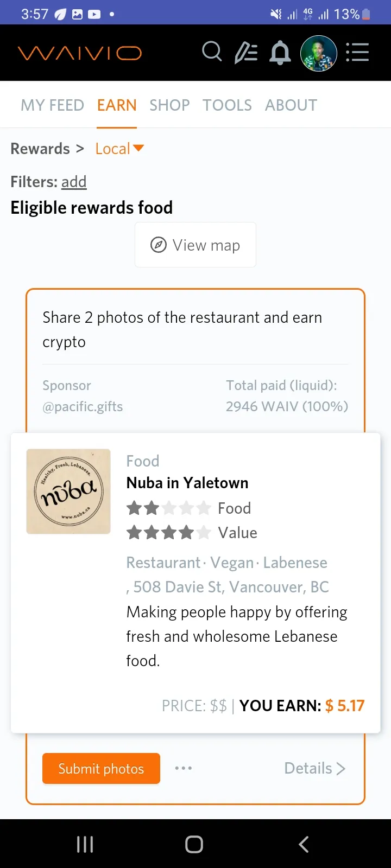Open Android recent apps icon
391x868 pixels.
(85, 844)
